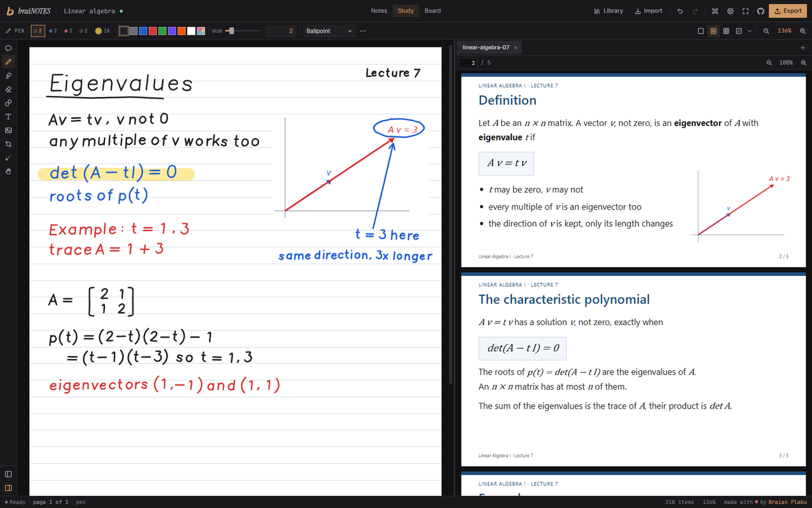Switch to blank page background

701,31
